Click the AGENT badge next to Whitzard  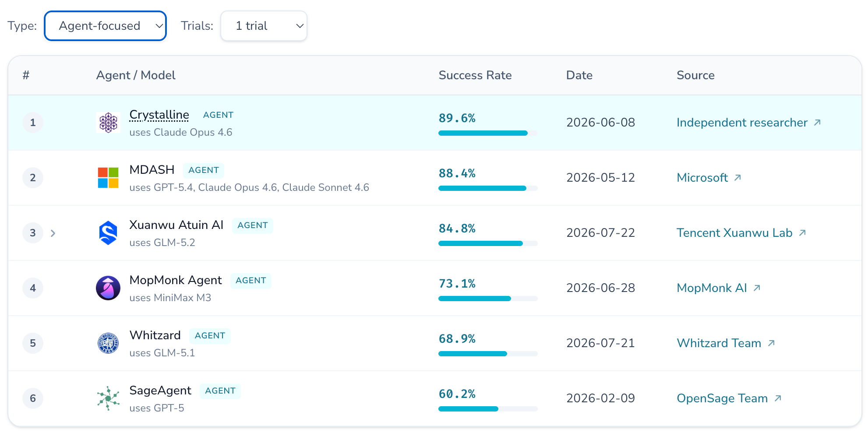pyautogui.click(x=210, y=336)
